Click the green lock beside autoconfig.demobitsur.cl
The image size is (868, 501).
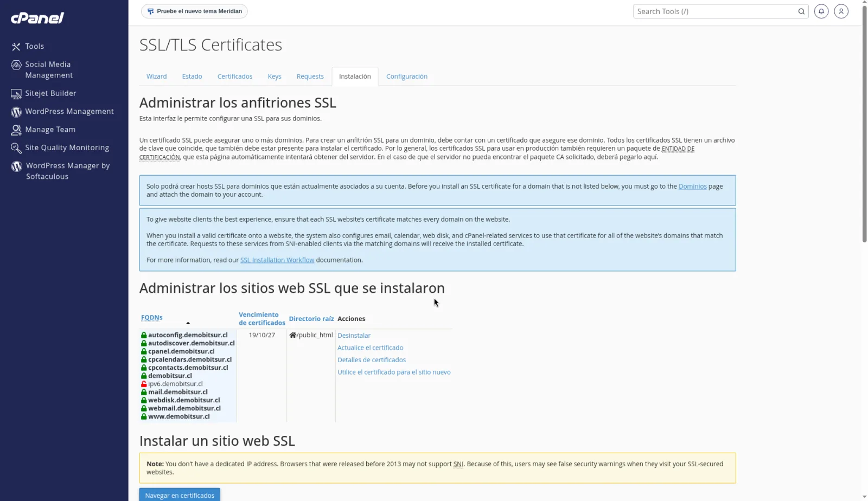tap(144, 335)
